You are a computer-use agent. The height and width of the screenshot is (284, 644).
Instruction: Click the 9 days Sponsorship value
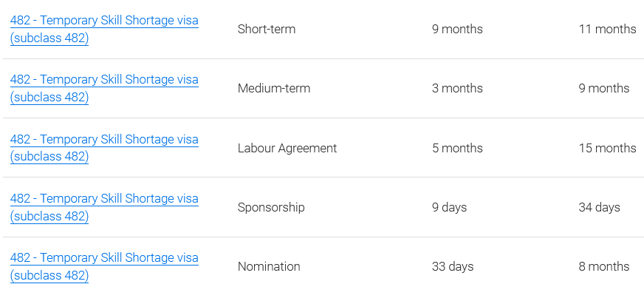click(x=449, y=207)
